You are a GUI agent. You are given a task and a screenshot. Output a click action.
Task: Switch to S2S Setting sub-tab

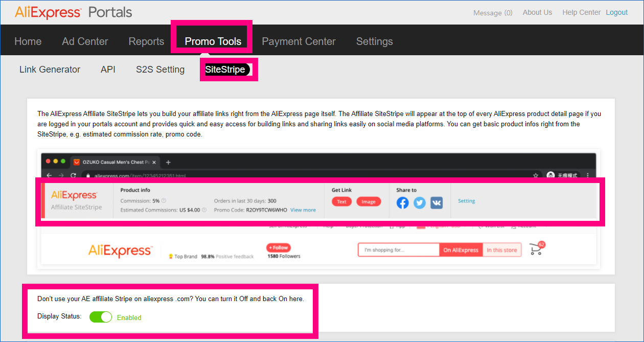(x=160, y=70)
